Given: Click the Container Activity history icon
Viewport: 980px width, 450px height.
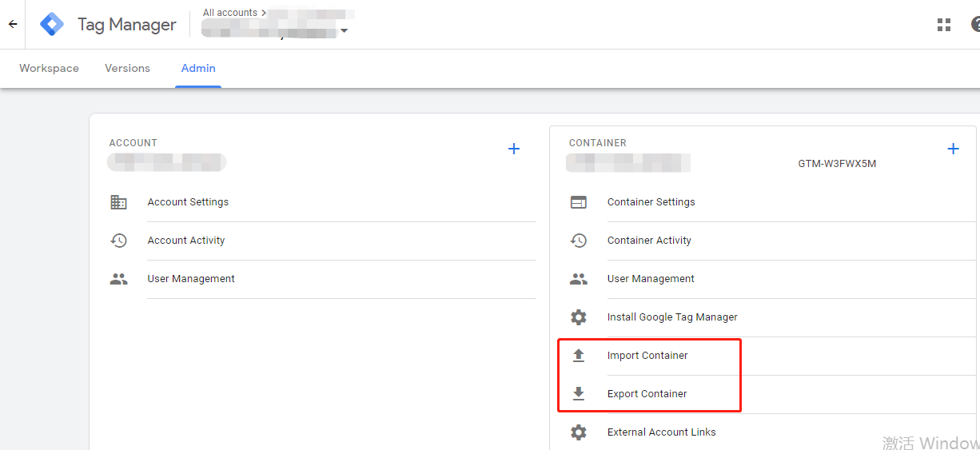Looking at the screenshot, I should point(578,241).
